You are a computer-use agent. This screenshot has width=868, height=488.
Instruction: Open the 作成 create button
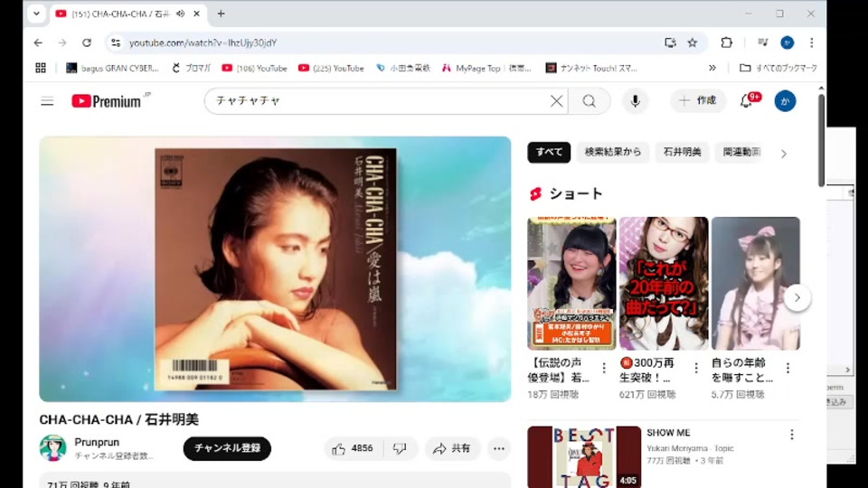[x=698, y=100]
